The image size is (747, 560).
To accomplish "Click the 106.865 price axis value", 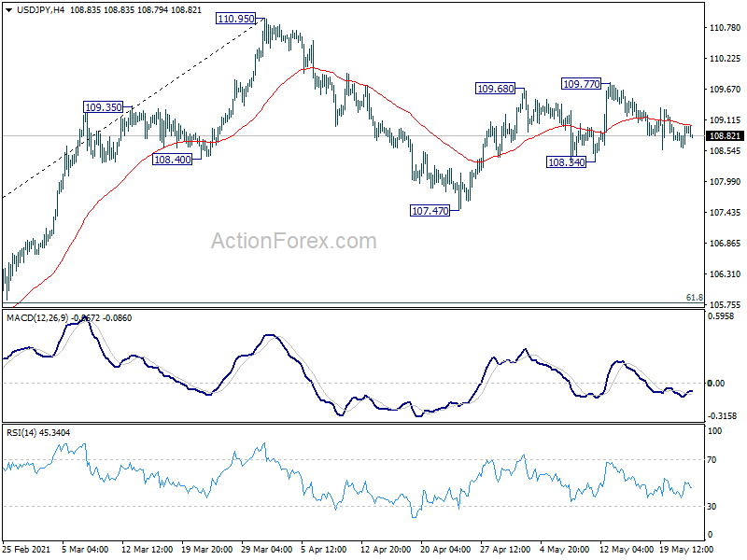I will [725, 244].
